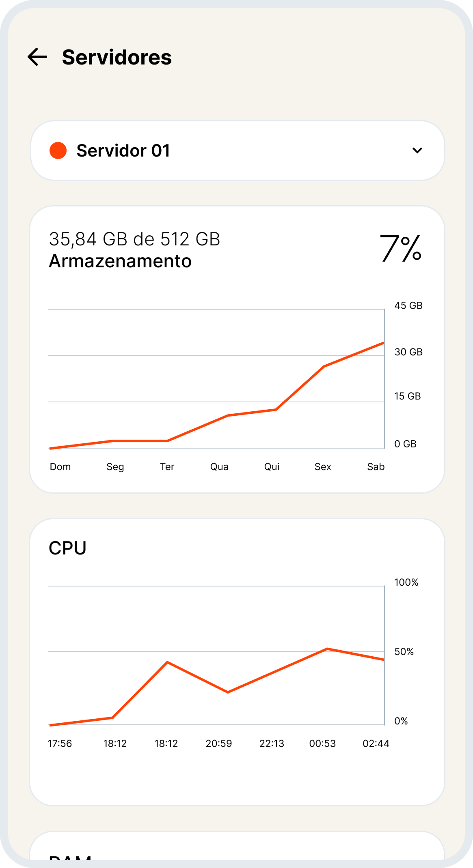Click the 35,84 GB de 512 GB text
Viewport: 473px width, 868px height.
coord(134,239)
